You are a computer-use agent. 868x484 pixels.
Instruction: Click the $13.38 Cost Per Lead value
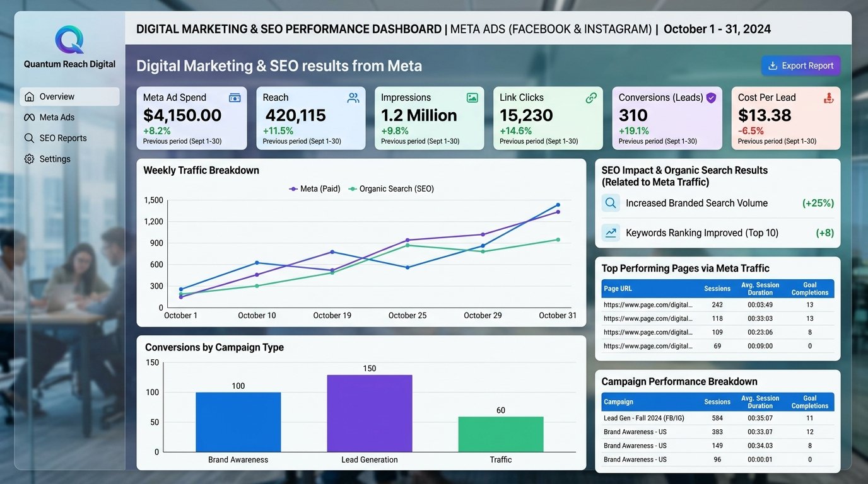point(765,115)
